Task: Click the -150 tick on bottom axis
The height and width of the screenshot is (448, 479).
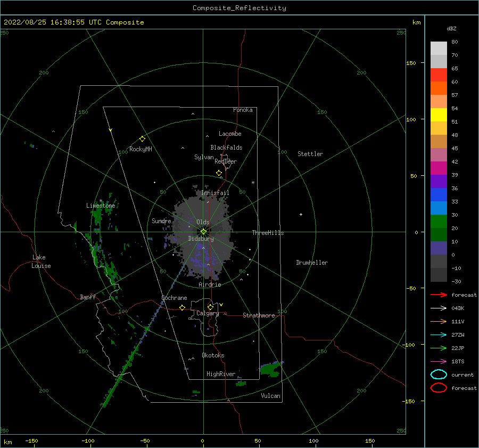Action: pyautogui.click(x=31, y=441)
